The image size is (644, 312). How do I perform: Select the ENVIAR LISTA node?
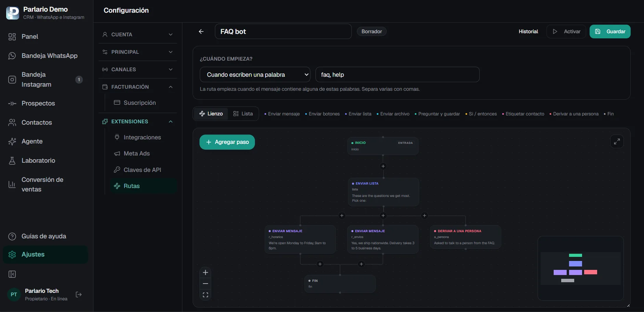point(383,192)
